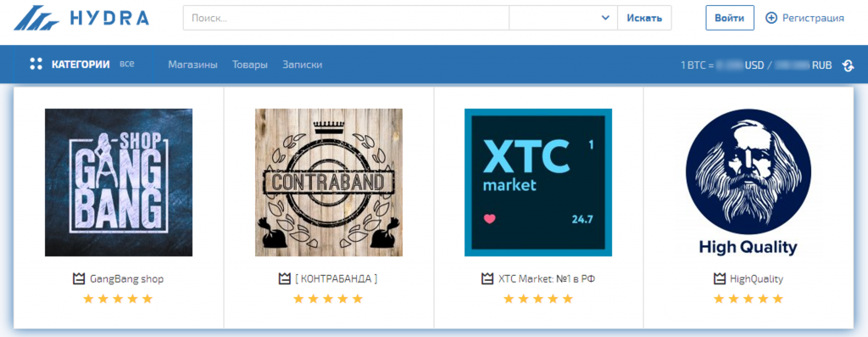Screen dimensions: 868x337
Task: Go to the Товары section
Action: [250, 65]
